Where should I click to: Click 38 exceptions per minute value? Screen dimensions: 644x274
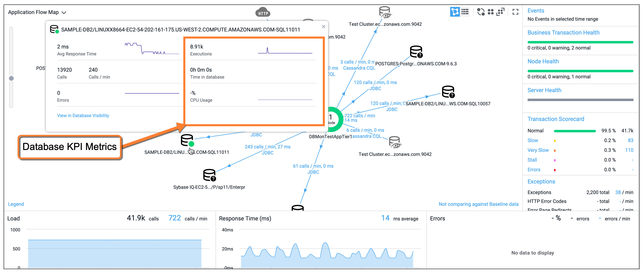(x=618, y=192)
